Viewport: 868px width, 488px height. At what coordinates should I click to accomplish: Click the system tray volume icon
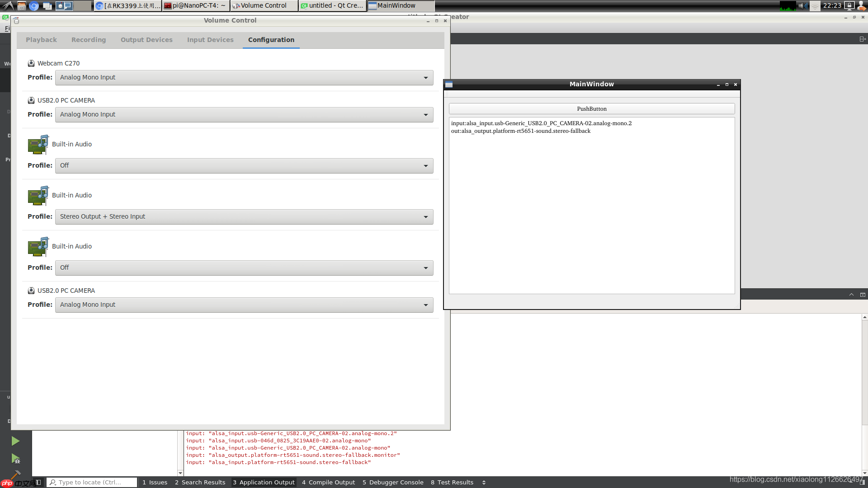802,6
